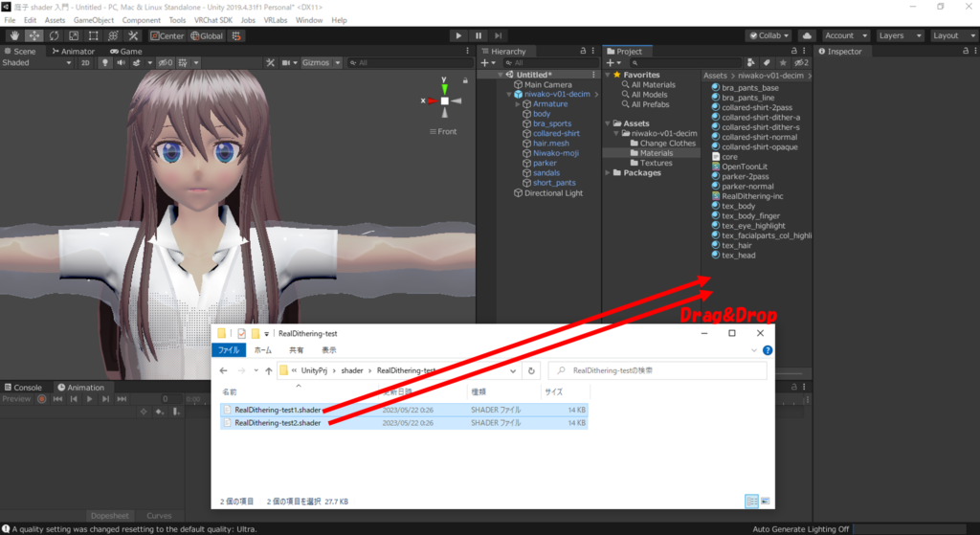This screenshot has height=535, width=980.
Task: Select the Hand tool in Unity toolbar
Action: pyautogui.click(x=13, y=35)
